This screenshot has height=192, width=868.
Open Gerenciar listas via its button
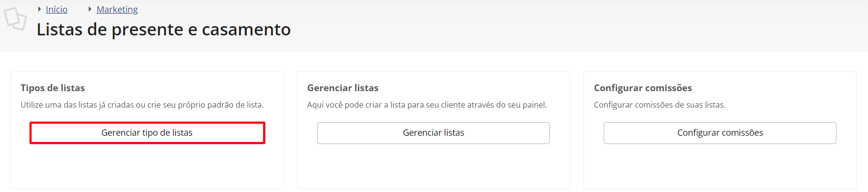tap(433, 133)
